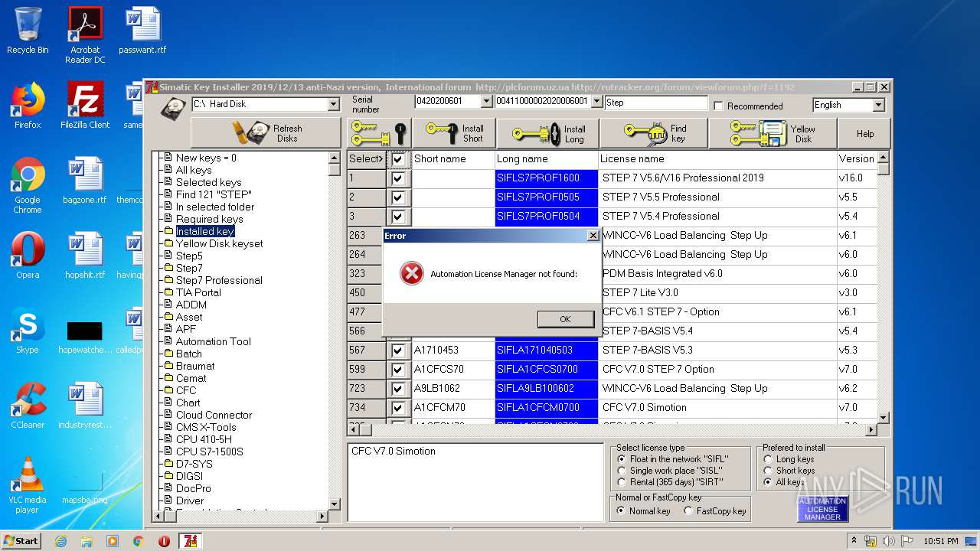Toggle the select-all checkbox in table header
This screenshot has height=551, width=980.
coord(397,159)
